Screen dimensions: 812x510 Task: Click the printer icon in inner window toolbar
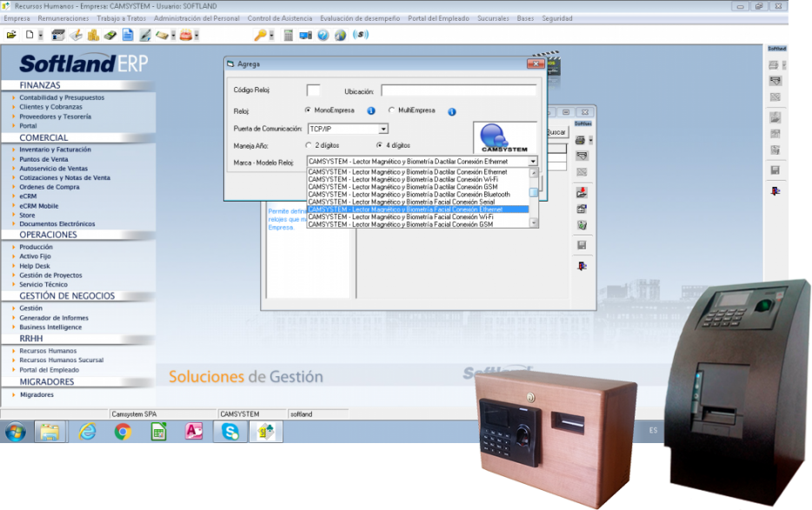pos(580,140)
